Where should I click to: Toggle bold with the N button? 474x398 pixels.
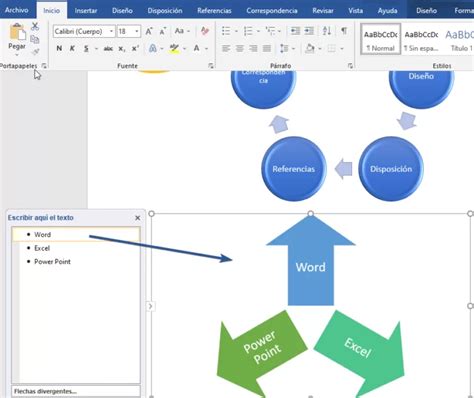pyautogui.click(x=59, y=49)
